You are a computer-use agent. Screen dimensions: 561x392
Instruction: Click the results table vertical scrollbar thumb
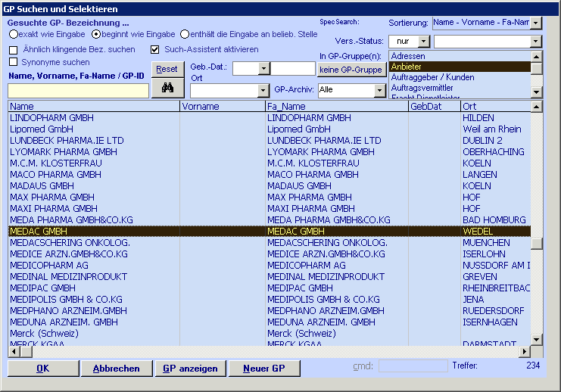coord(536,243)
